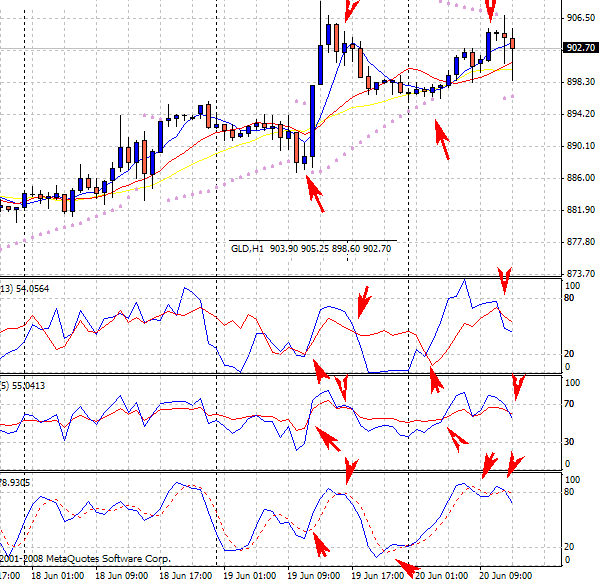Image resolution: width=601 pixels, height=584 pixels.
Task: Click the 906.50 price axis label
Action: pos(579,18)
